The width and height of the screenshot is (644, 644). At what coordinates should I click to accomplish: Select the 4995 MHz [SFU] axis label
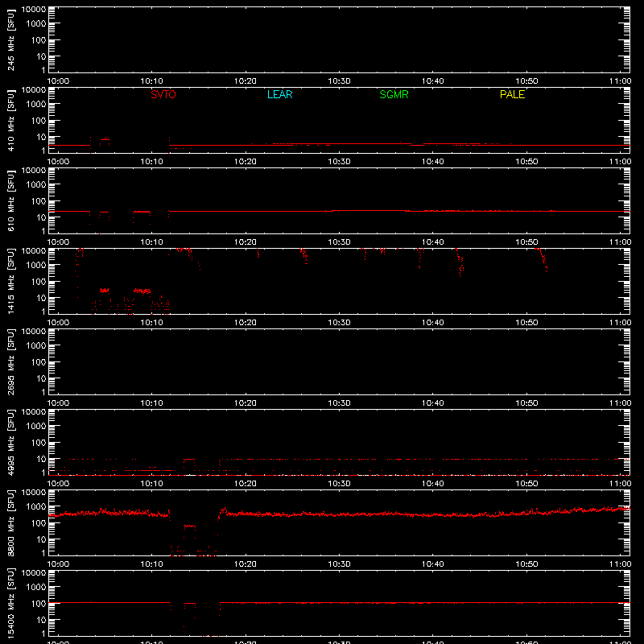[x=10, y=442]
